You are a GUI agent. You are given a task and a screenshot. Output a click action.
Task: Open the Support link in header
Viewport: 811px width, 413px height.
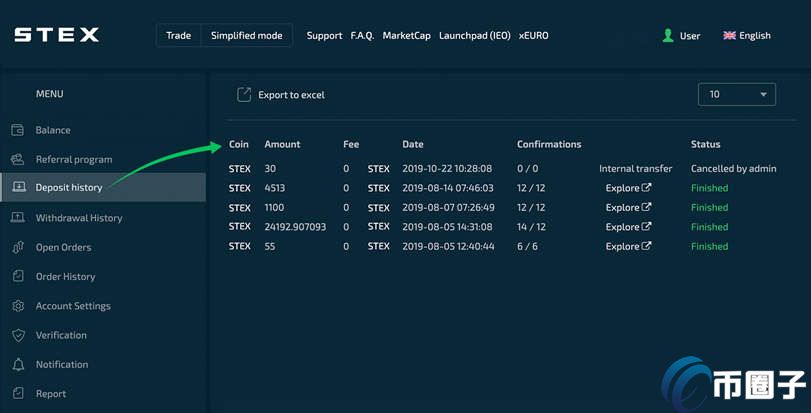(324, 36)
